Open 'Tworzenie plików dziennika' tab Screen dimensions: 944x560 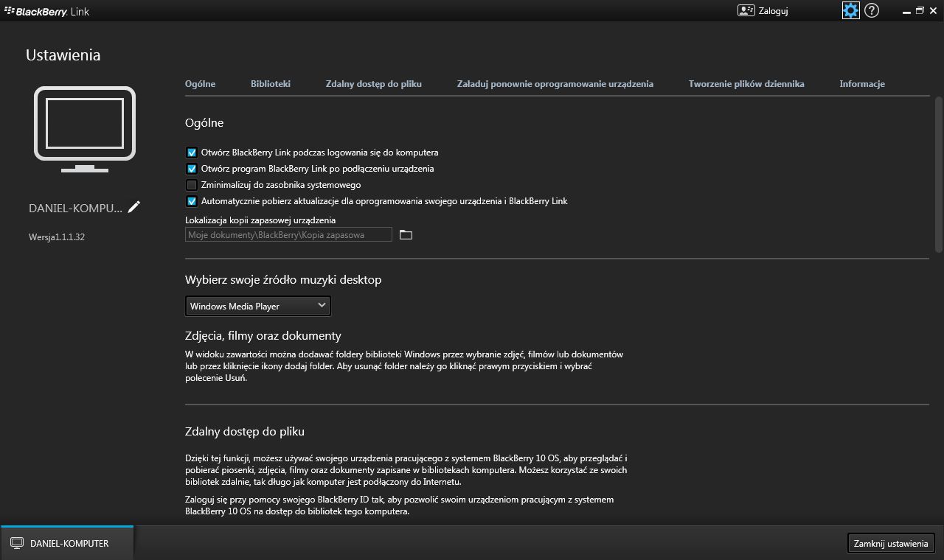tap(746, 84)
